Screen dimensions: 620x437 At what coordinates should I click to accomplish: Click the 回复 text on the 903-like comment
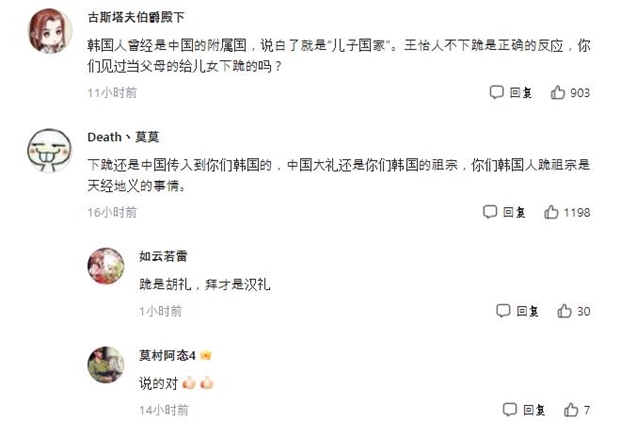[521, 92]
